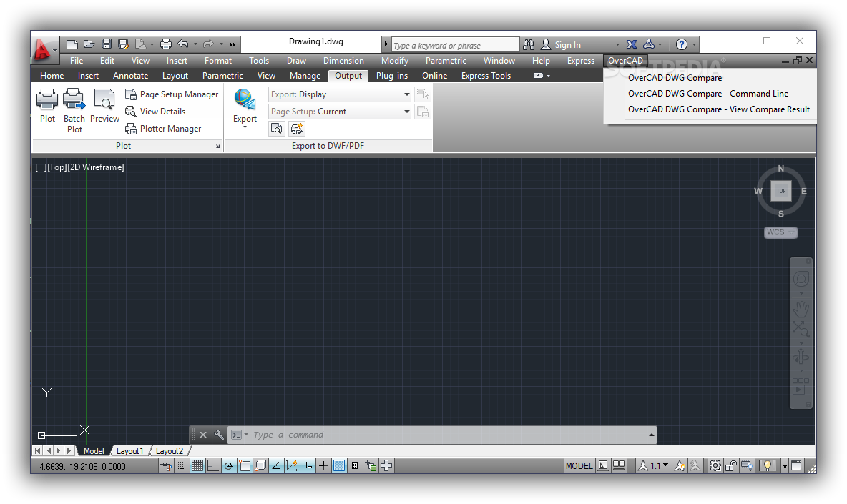
Task: Click the Open file folder icon
Action: (x=89, y=44)
